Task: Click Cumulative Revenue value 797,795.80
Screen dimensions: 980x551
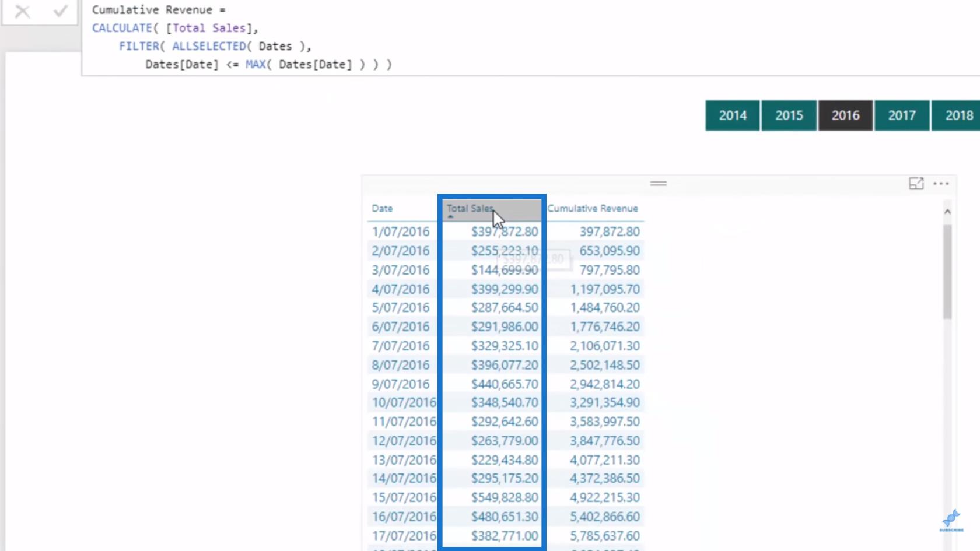Action: [x=610, y=270]
